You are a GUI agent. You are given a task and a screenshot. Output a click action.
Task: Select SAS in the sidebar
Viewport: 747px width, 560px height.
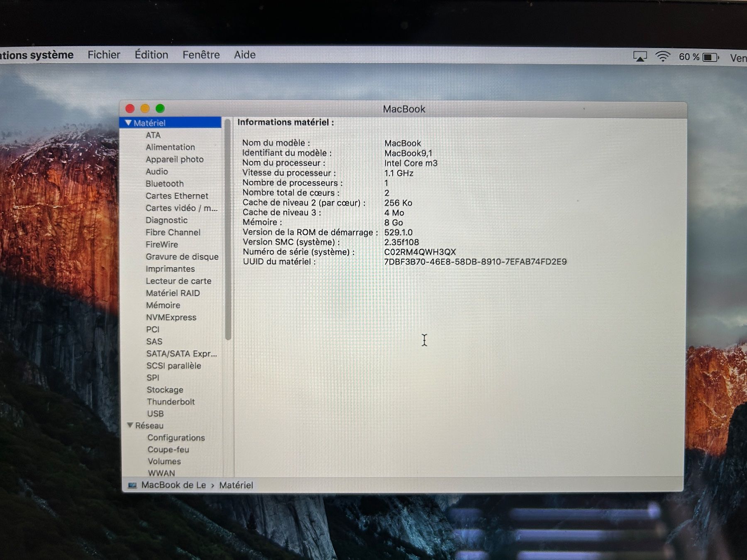pos(154,341)
